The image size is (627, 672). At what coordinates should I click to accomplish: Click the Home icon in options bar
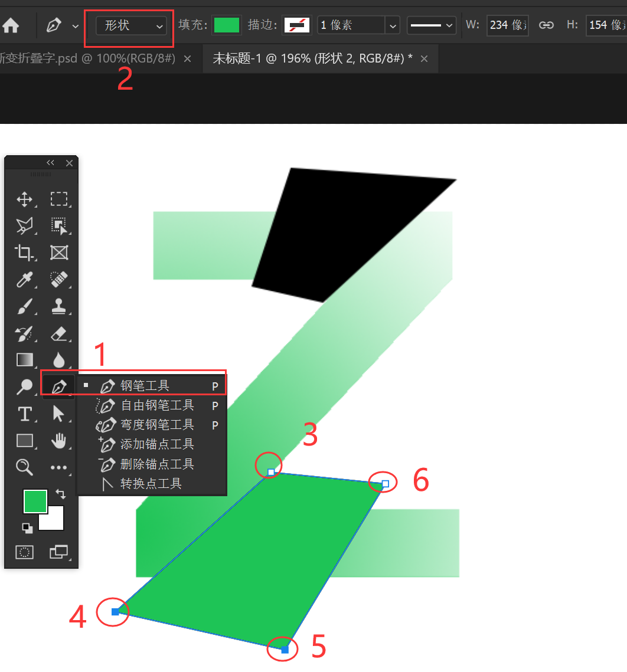[x=11, y=25]
